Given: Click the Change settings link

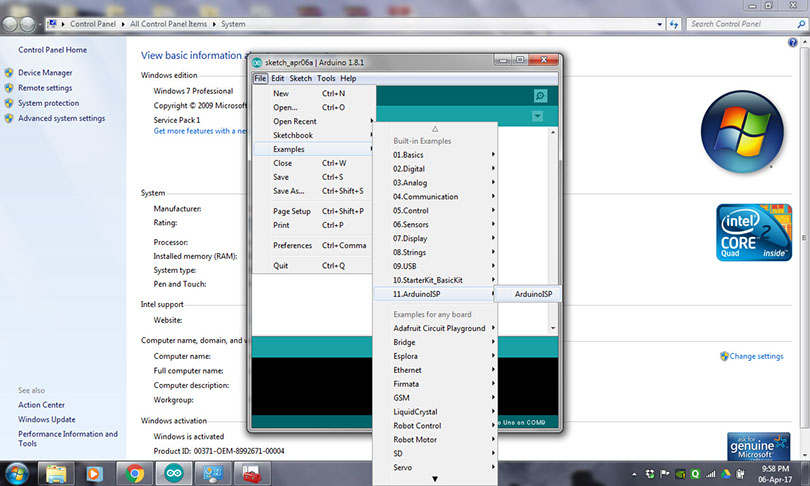Looking at the screenshot, I should (x=756, y=356).
